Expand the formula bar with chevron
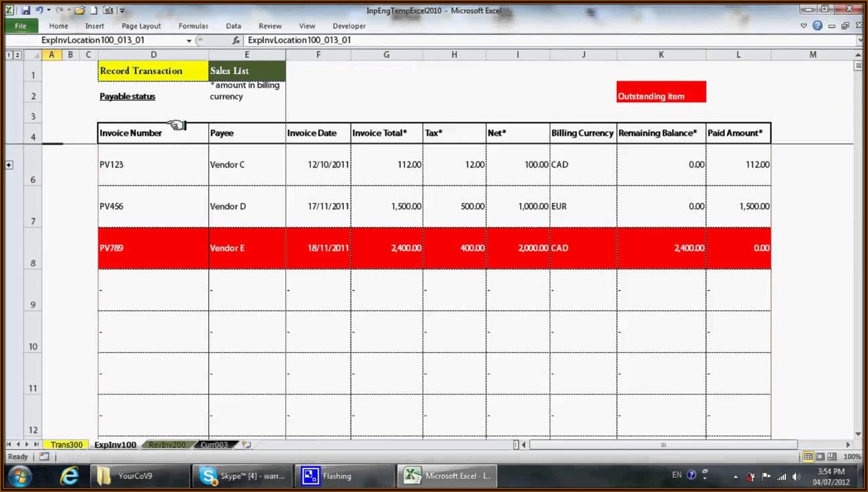Viewport: 868px width, 492px height. pyautogui.click(x=861, y=41)
